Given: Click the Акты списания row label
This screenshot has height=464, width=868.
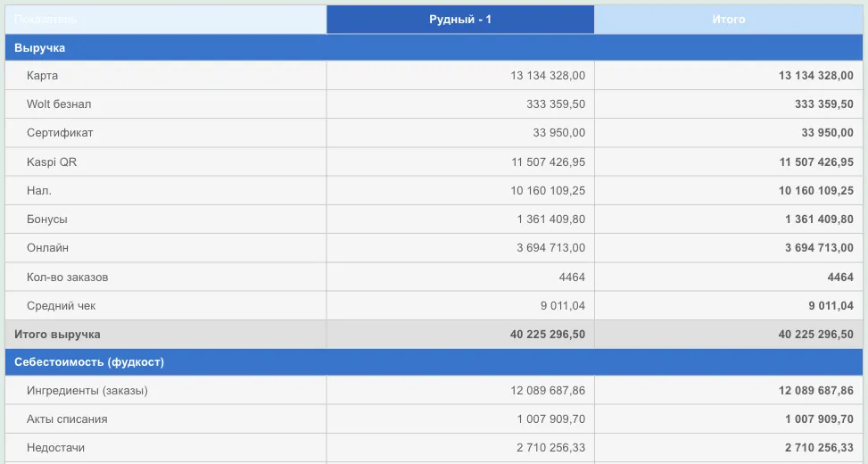Looking at the screenshot, I should coord(67,419).
